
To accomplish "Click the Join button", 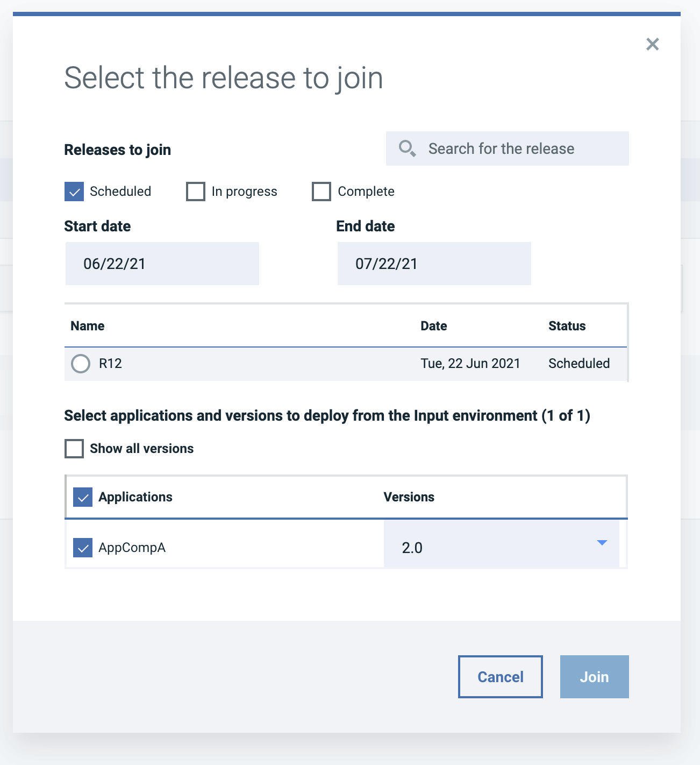I will coord(594,677).
